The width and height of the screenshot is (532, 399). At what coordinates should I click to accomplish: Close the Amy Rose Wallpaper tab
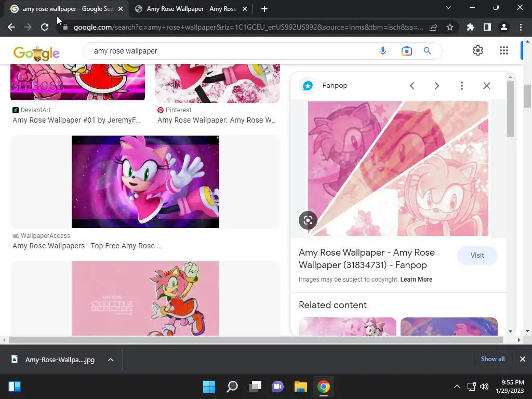(245, 9)
